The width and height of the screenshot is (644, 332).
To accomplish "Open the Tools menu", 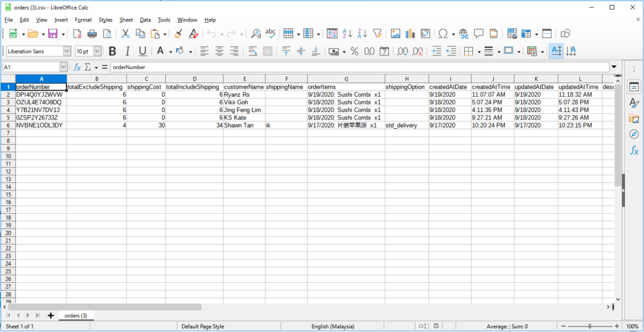I will point(164,19).
